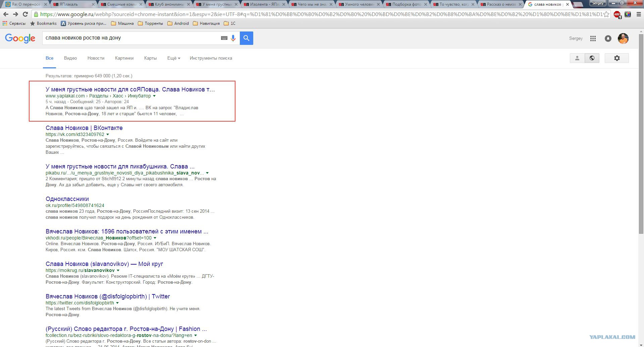644x347 pixels.
Task: Close the active слава новиков tab
Action: click(568, 4)
